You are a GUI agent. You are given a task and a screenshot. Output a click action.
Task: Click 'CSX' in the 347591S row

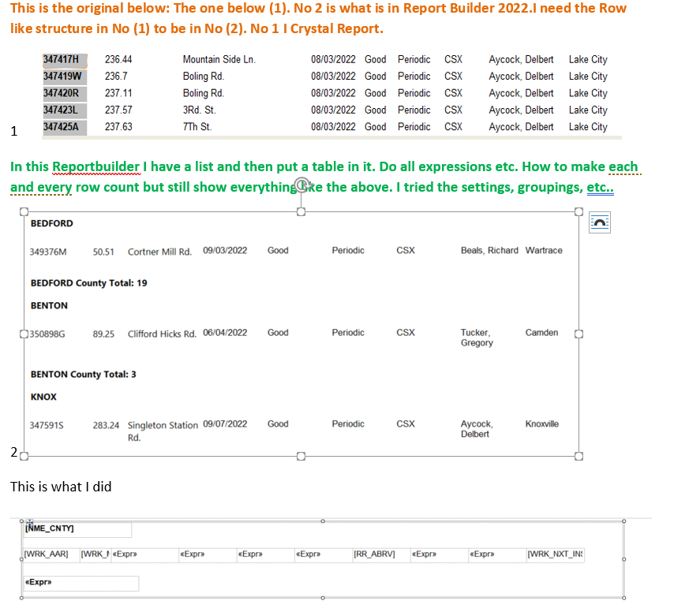tap(406, 424)
